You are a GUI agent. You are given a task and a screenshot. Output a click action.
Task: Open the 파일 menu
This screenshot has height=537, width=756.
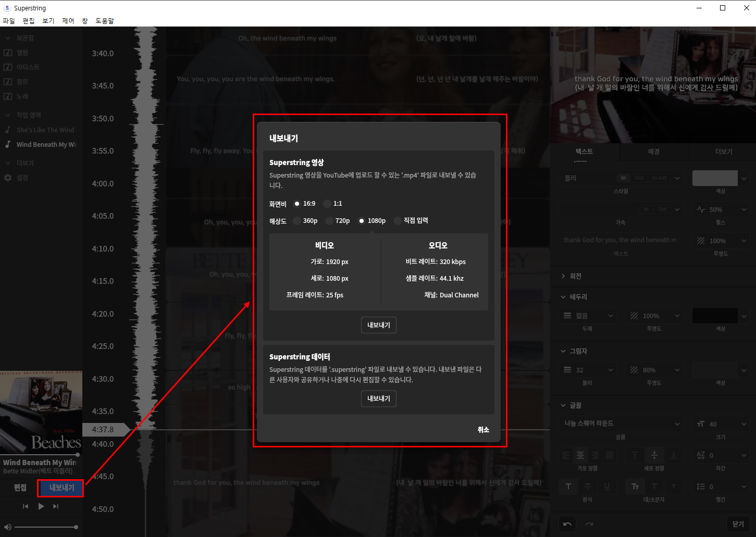pos(9,21)
